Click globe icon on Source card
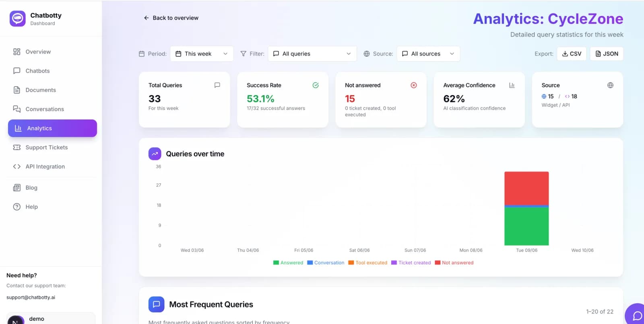 [611, 85]
